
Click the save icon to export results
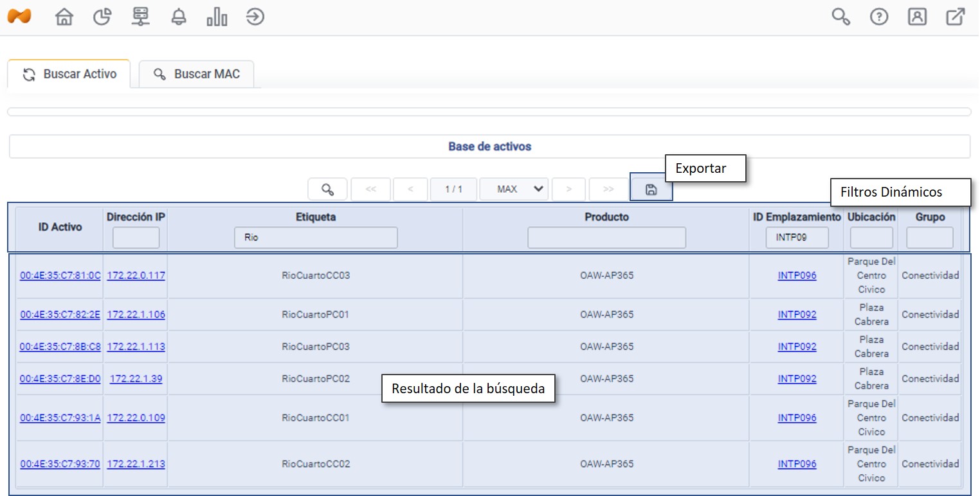point(651,190)
